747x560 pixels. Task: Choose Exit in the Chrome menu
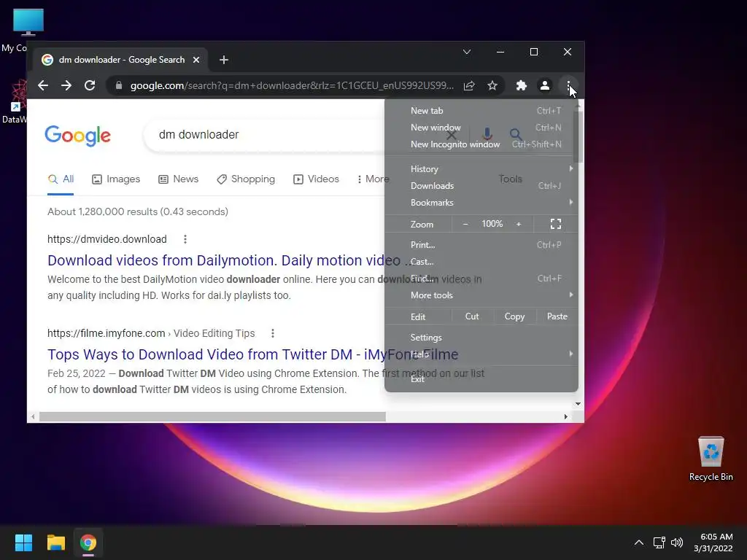coord(481,379)
